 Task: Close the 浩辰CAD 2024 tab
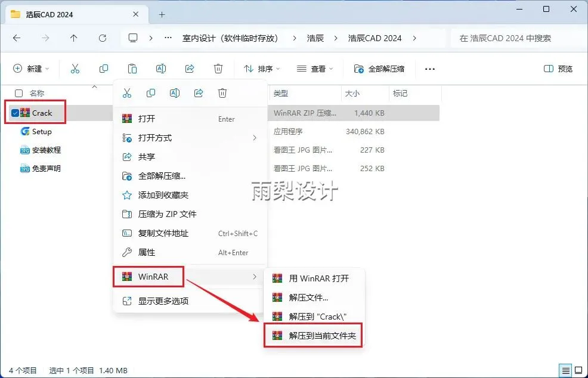click(136, 14)
